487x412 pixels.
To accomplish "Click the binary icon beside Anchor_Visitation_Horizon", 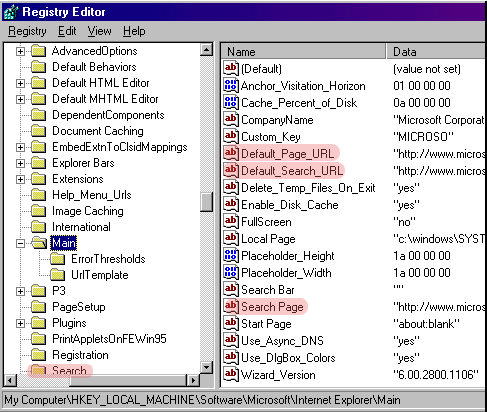I will point(231,86).
